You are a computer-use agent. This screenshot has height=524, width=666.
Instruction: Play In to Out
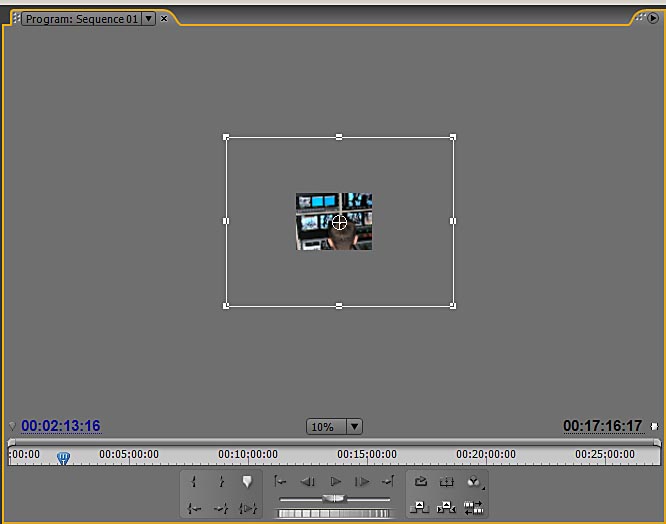pyautogui.click(x=248, y=508)
